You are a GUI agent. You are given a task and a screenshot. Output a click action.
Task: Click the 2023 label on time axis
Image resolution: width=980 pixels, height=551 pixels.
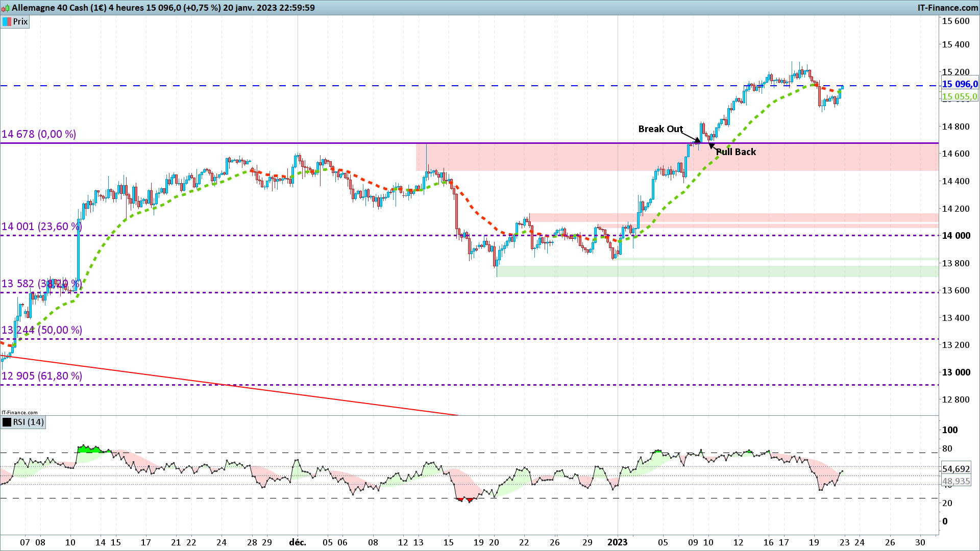[x=617, y=542]
